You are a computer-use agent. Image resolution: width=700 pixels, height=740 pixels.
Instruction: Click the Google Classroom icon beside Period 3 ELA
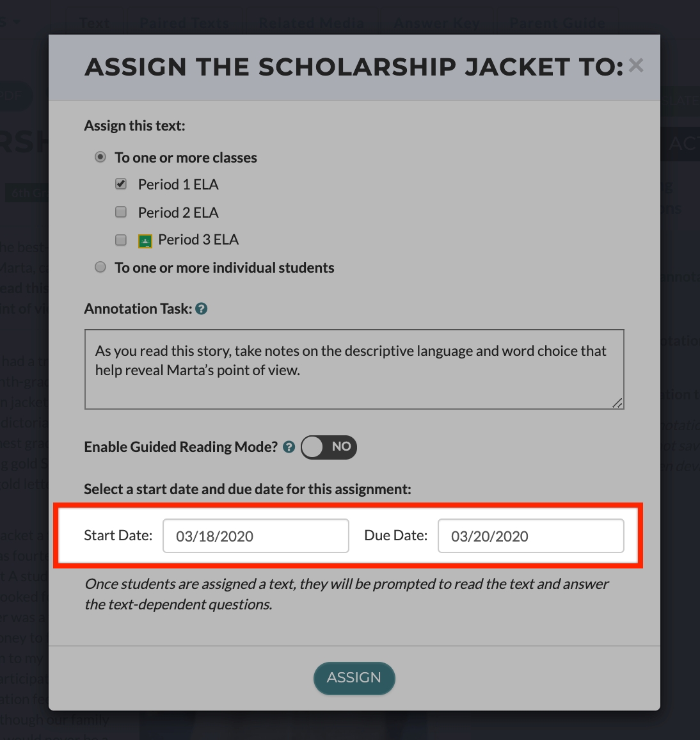[x=145, y=241]
